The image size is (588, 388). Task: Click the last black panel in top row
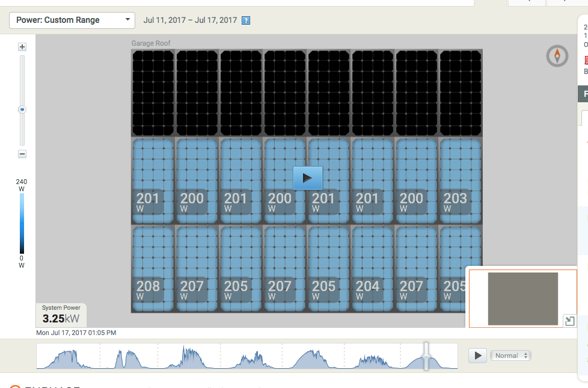click(x=461, y=93)
